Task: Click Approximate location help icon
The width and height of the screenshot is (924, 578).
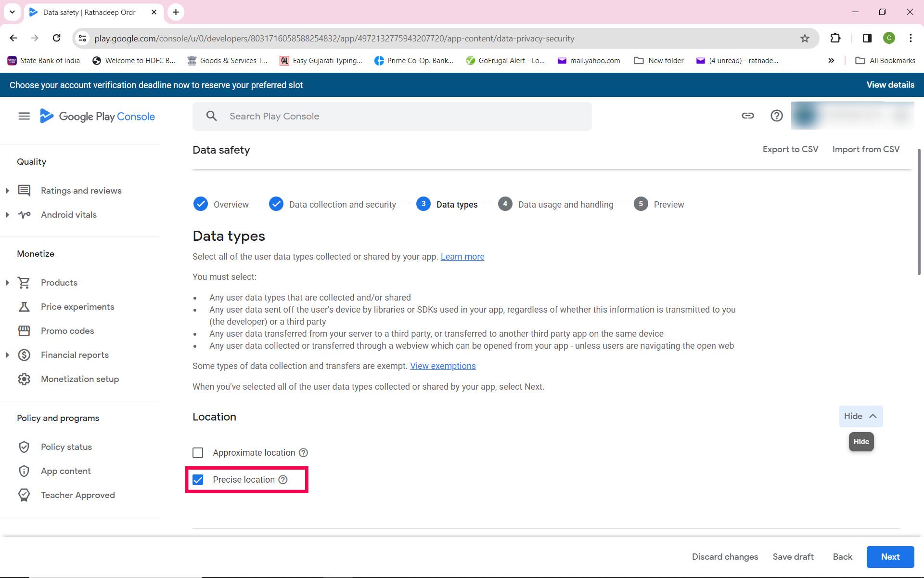Action: (303, 453)
